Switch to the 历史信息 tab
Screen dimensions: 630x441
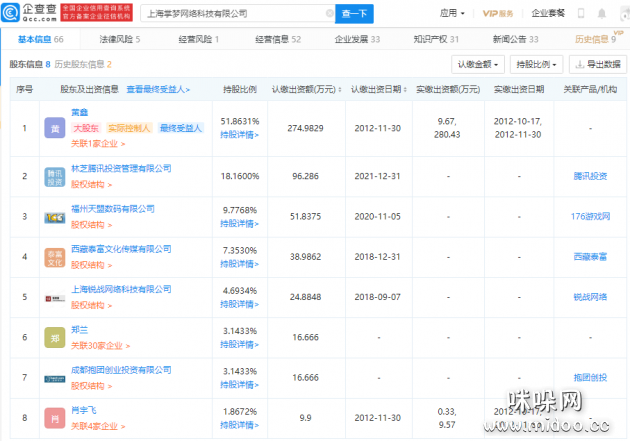595,39
